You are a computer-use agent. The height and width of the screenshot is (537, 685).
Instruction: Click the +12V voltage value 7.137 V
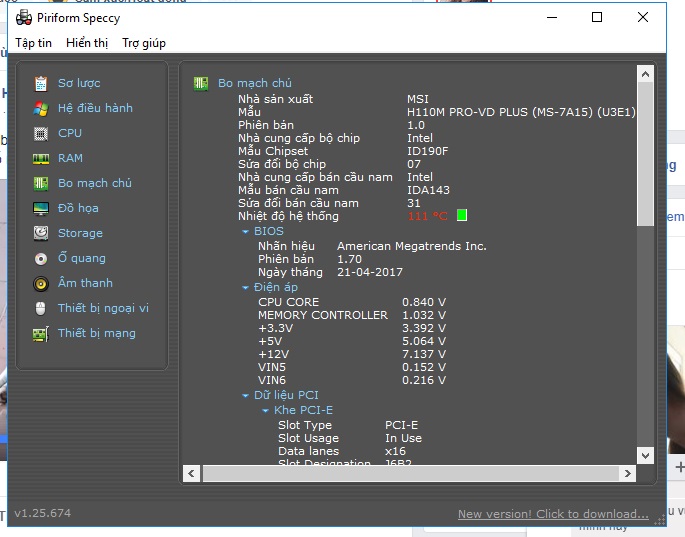(424, 354)
